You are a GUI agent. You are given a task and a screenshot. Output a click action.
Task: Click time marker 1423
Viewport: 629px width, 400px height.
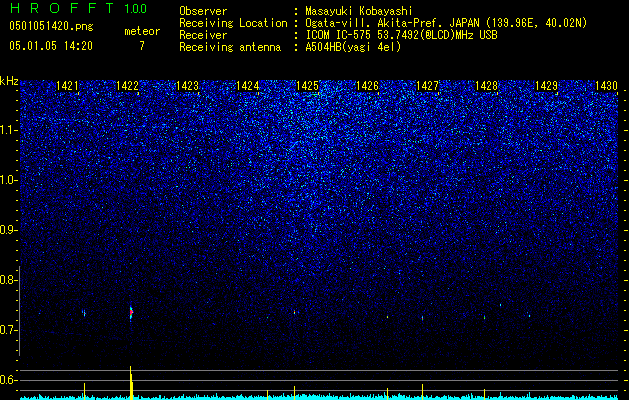point(187,86)
